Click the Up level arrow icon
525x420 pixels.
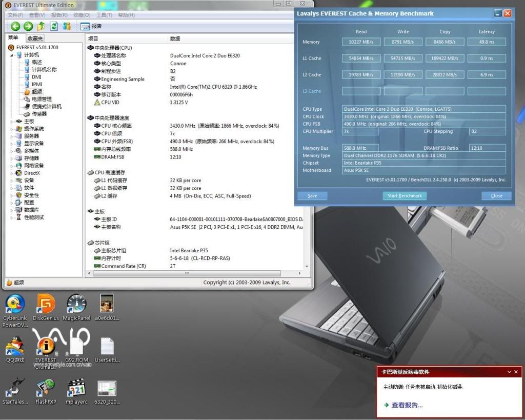pyautogui.click(x=41, y=26)
